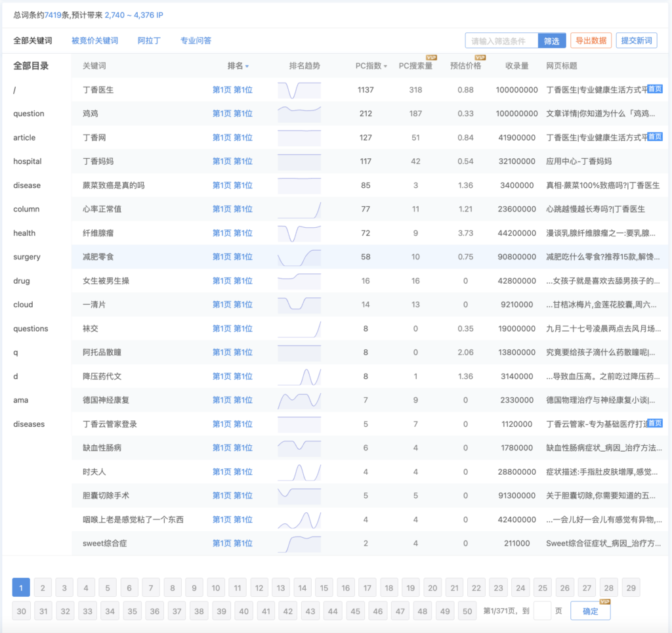Go to page 29 of results
The height and width of the screenshot is (633, 672).
(631, 588)
